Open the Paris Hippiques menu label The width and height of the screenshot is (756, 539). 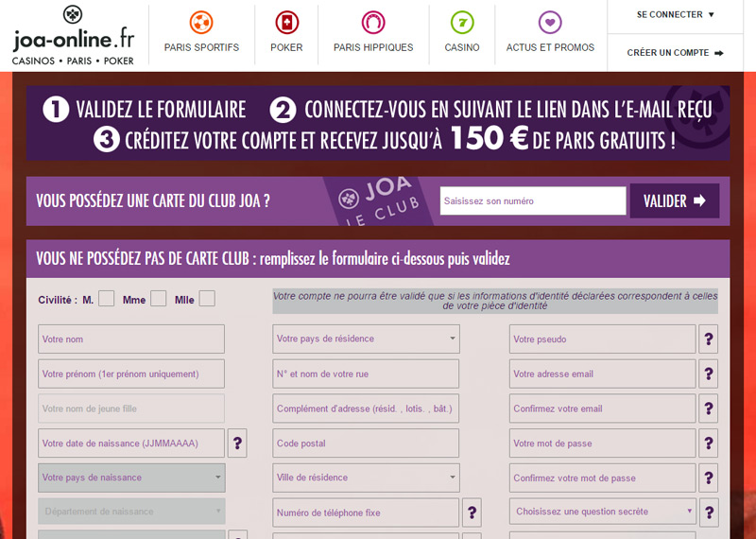pyautogui.click(x=373, y=48)
